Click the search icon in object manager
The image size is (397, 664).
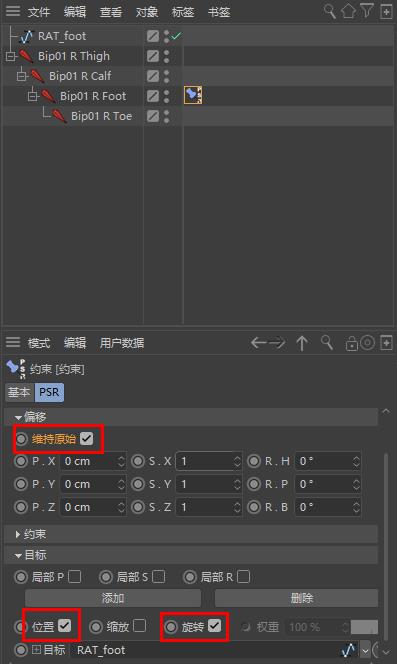tap(330, 11)
